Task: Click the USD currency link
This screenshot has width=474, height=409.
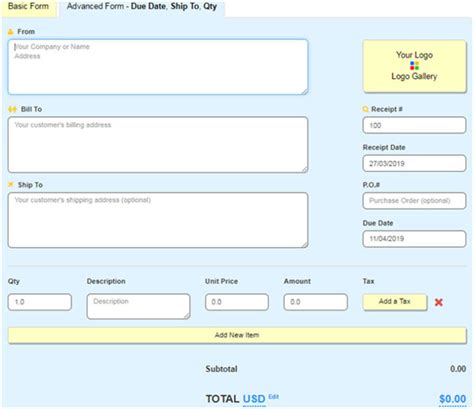Action: tap(254, 399)
